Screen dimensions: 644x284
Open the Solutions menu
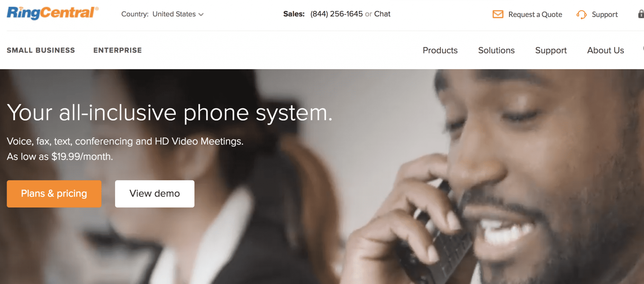[496, 50]
